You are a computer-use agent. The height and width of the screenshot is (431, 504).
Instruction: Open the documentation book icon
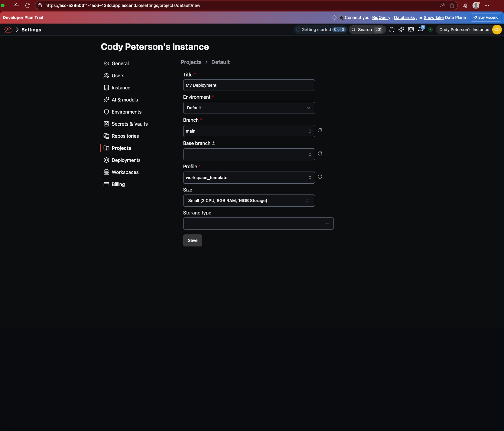(411, 30)
